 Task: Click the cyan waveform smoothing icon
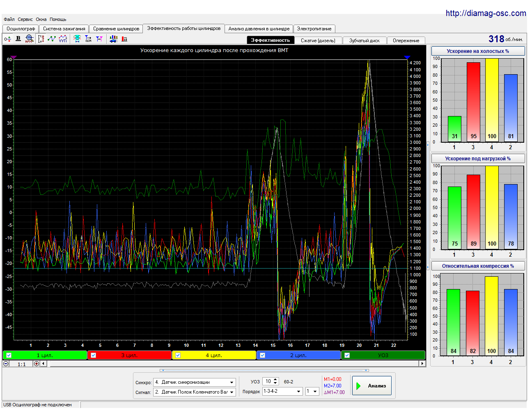pyautogui.click(x=77, y=39)
